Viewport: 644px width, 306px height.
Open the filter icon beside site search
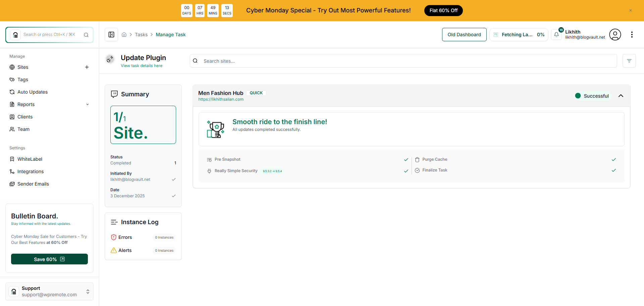(x=629, y=61)
